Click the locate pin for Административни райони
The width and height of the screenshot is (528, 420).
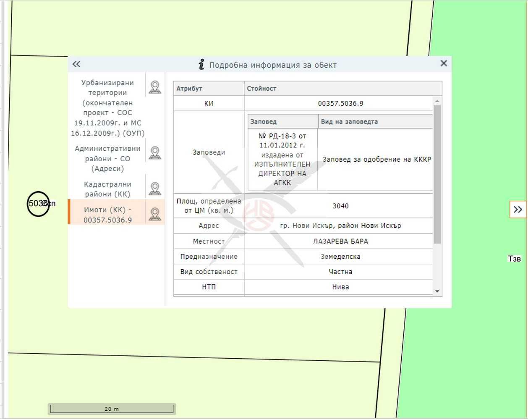tap(155, 153)
